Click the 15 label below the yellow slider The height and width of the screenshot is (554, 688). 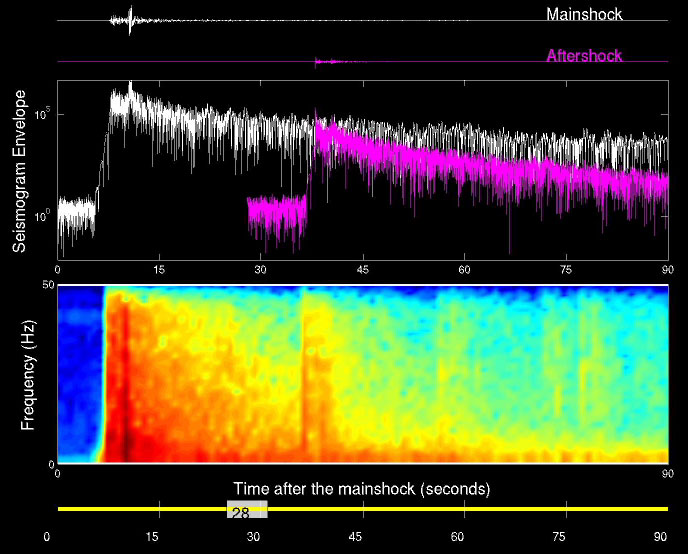(151, 537)
